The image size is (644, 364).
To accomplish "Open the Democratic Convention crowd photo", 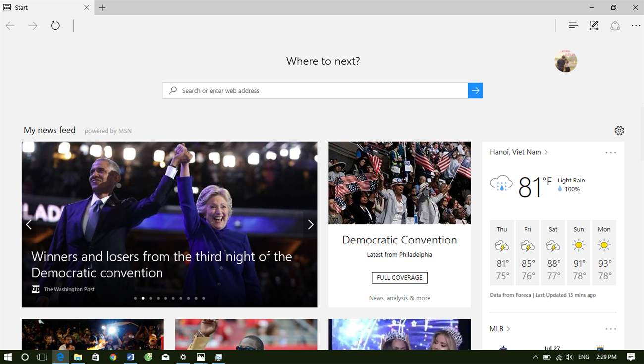I will pos(400,183).
